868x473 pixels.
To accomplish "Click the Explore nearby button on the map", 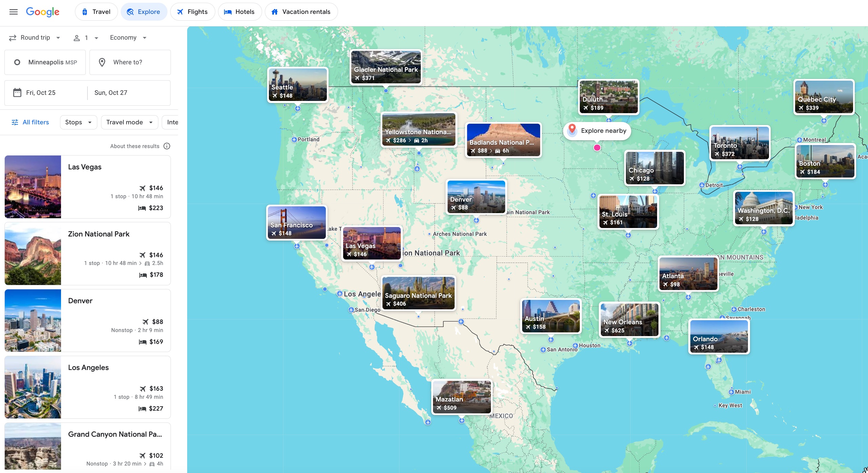I will click(597, 131).
